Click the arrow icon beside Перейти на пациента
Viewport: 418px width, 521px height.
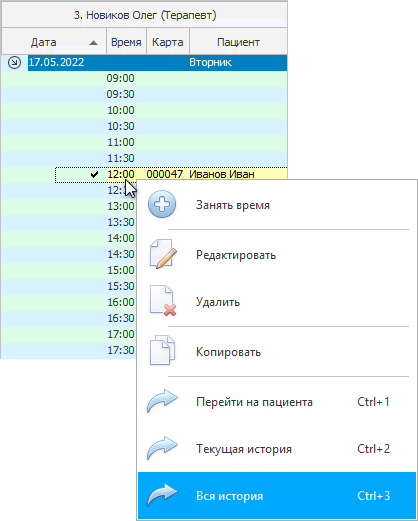[x=162, y=401]
